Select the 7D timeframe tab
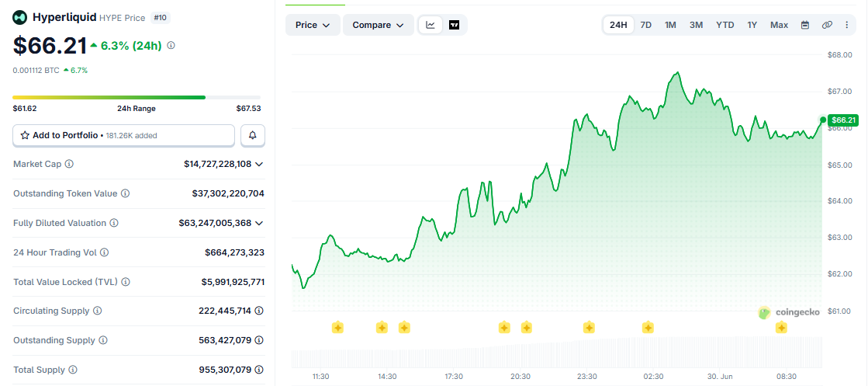This screenshot has width=868, height=386. 646,25
